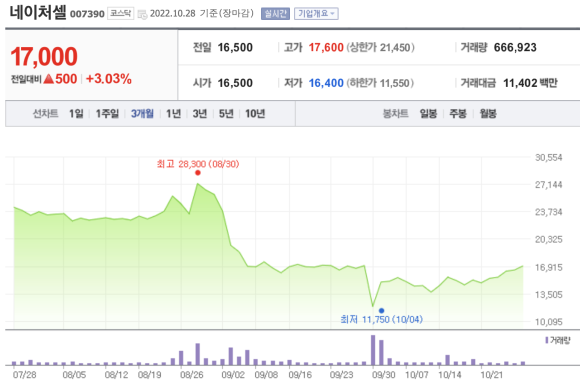The height and width of the screenshot is (392, 580).
Task: Open the 기업개요 dropdown
Action: pos(316,14)
